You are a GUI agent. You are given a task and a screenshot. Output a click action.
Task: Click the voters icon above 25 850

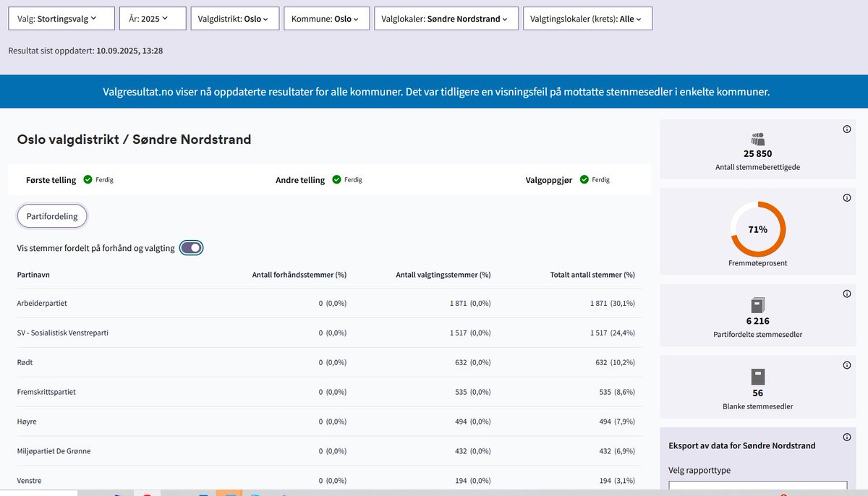pos(757,140)
